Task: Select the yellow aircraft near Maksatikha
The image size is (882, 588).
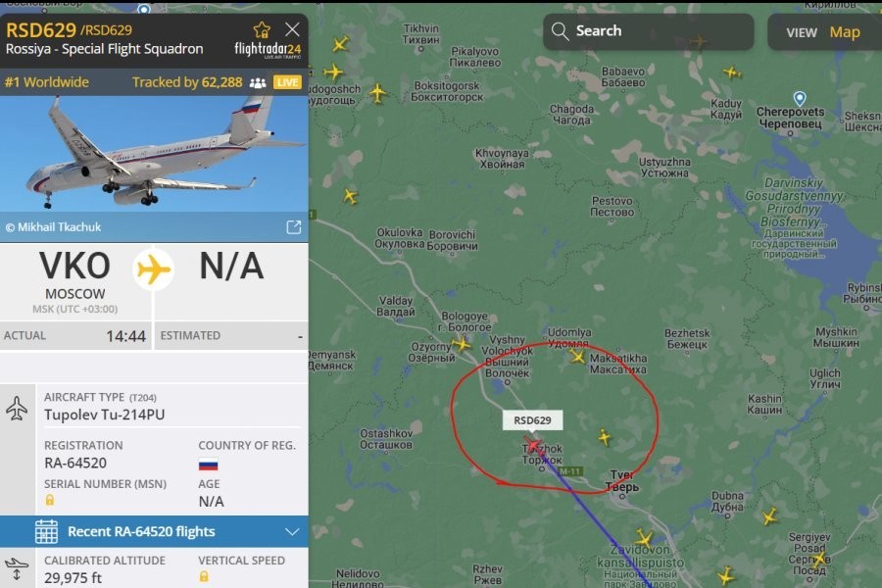Action: [577, 356]
